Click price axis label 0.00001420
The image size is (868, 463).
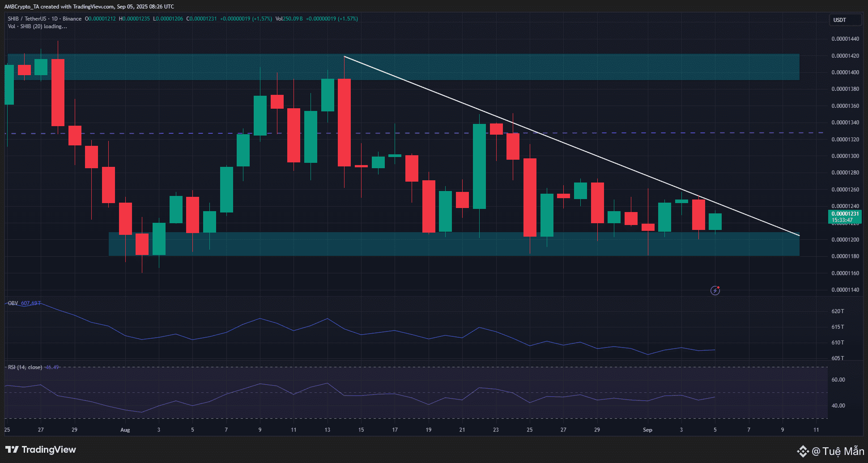coord(845,56)
